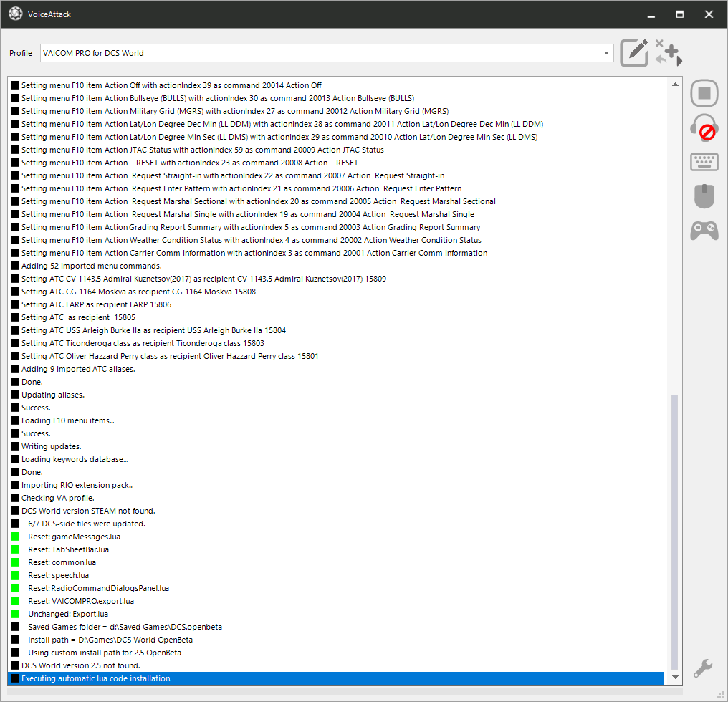Select 'Adding 9 imported ATC aliases.' line

click(335, 369)
